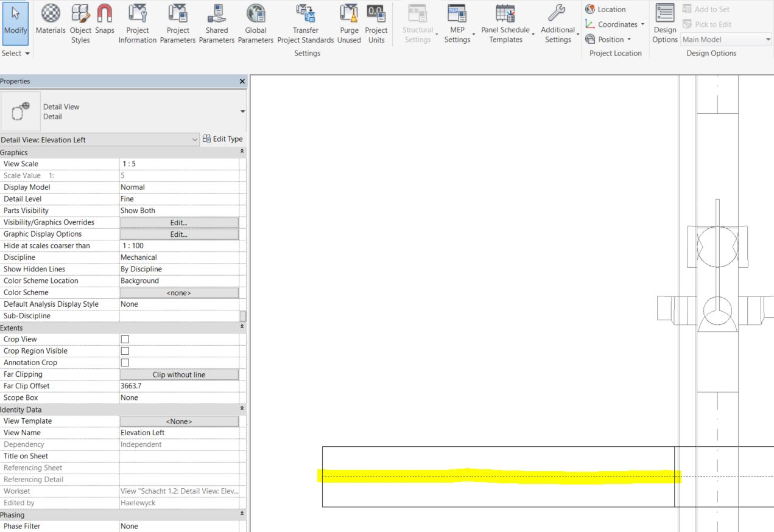Click the Title on Sheet field
The image size is (774, 532).
tap(179, 456)
